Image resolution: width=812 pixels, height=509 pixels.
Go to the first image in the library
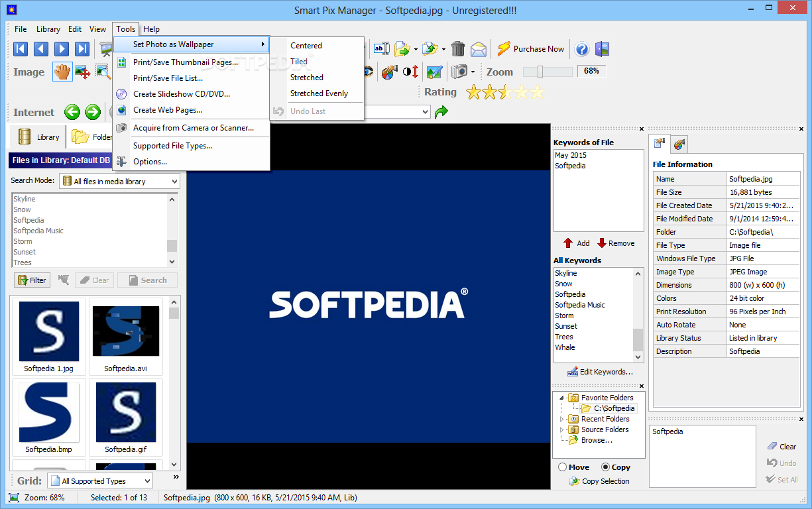point(21,48)
